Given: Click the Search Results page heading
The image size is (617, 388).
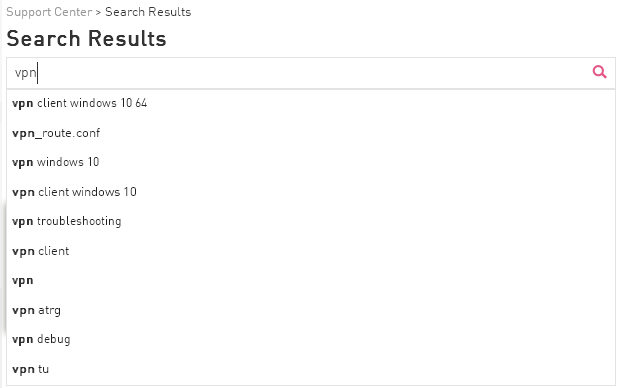Looking at the screenshot, I should (x=87, y=39).
